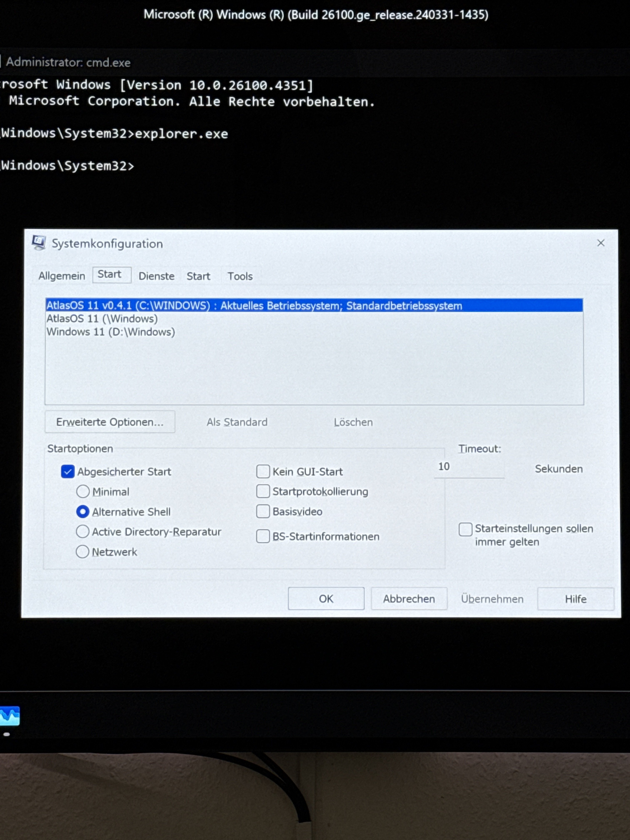Screen dimensions: 630x840
Task: Select the Minimal radio button
Action: tap(83, 492)
